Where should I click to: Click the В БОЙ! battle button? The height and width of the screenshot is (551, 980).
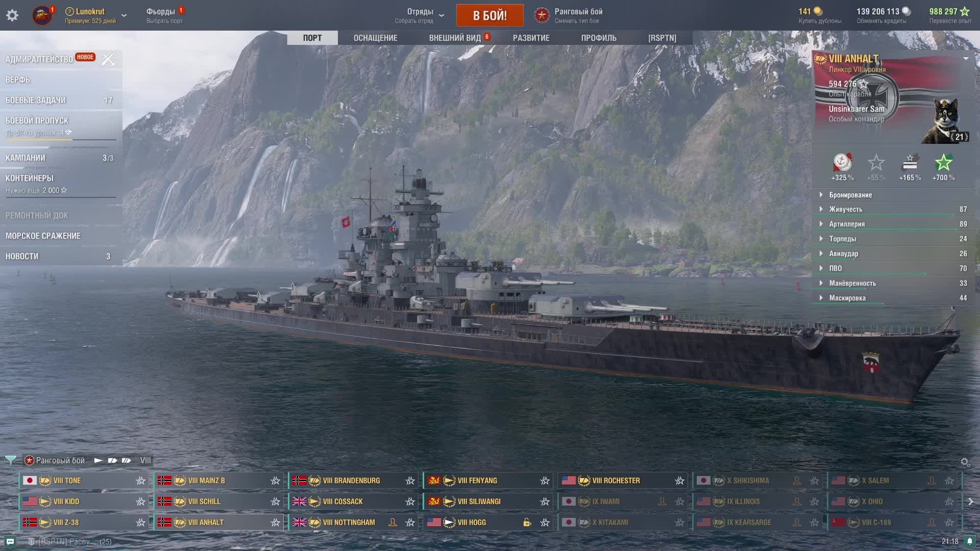point(489,15)
